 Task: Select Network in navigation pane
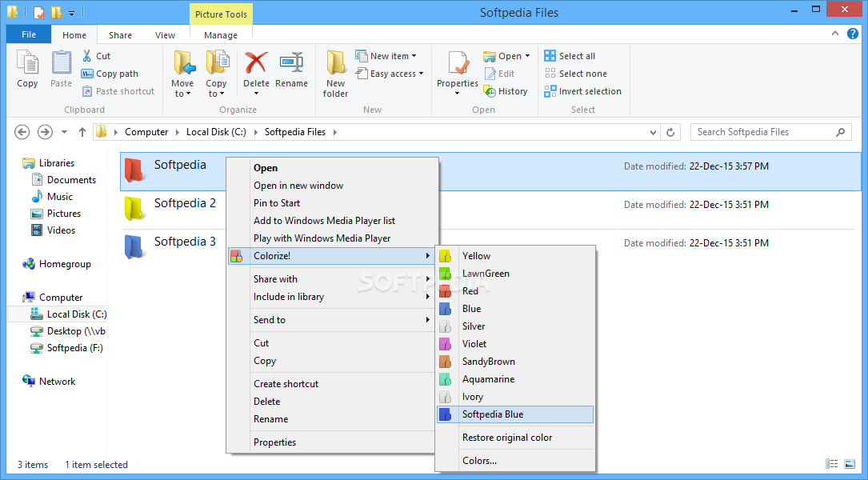[49, 382]
